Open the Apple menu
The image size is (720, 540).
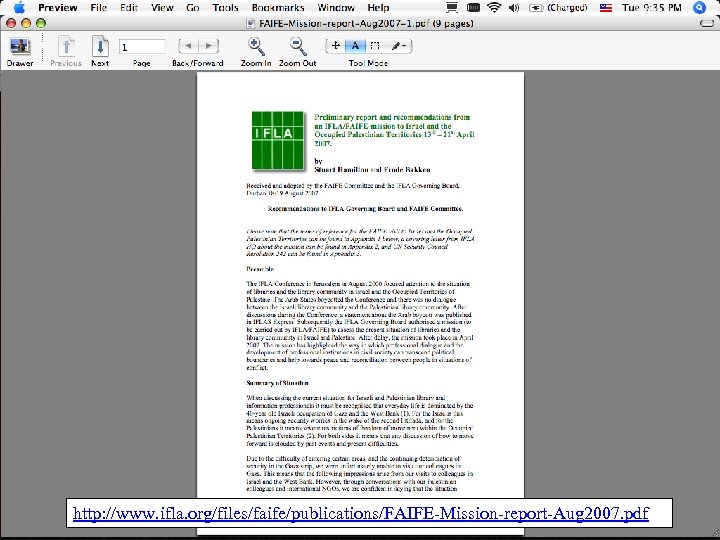19,7
